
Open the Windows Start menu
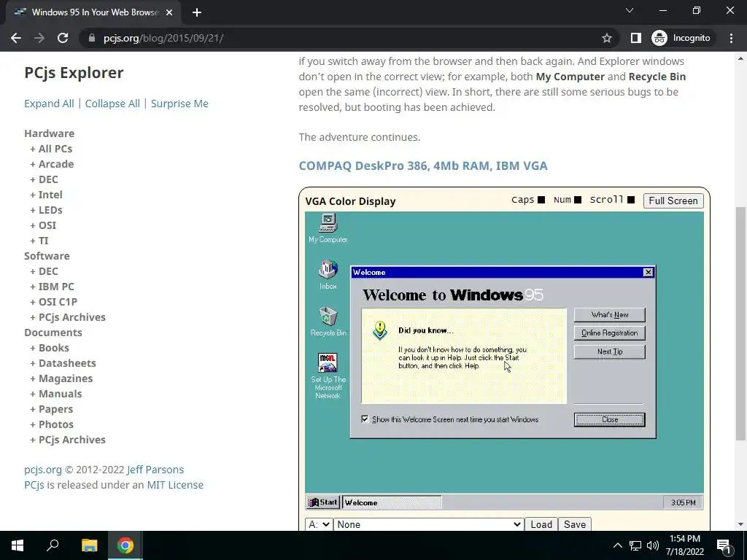click(x=18, y=545)
